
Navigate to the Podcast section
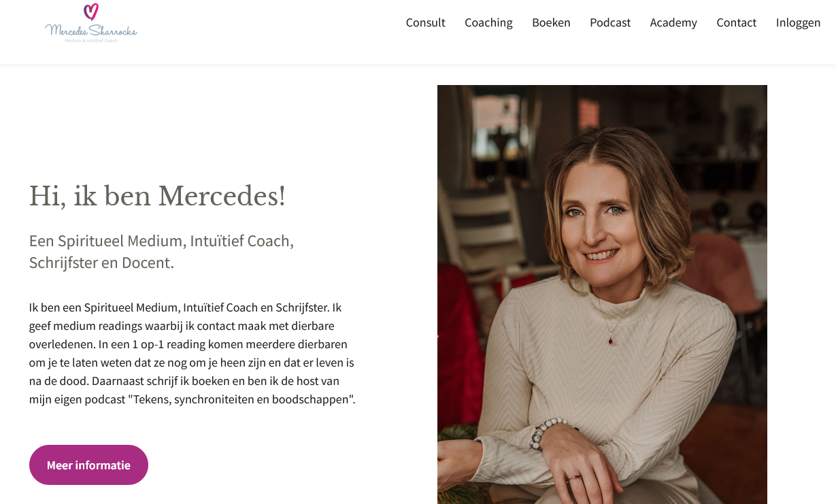(609, 22)
